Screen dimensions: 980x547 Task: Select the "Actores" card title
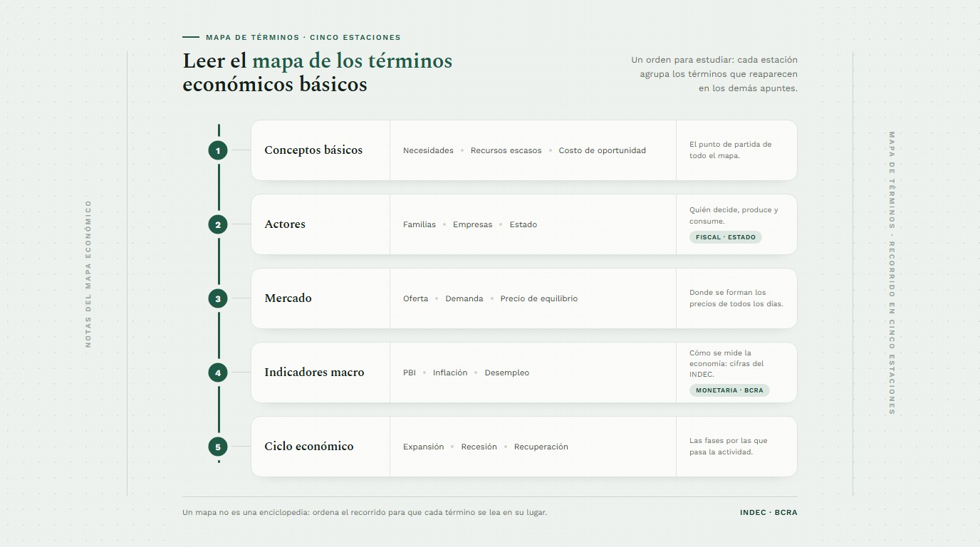click(x=285, y=224)
